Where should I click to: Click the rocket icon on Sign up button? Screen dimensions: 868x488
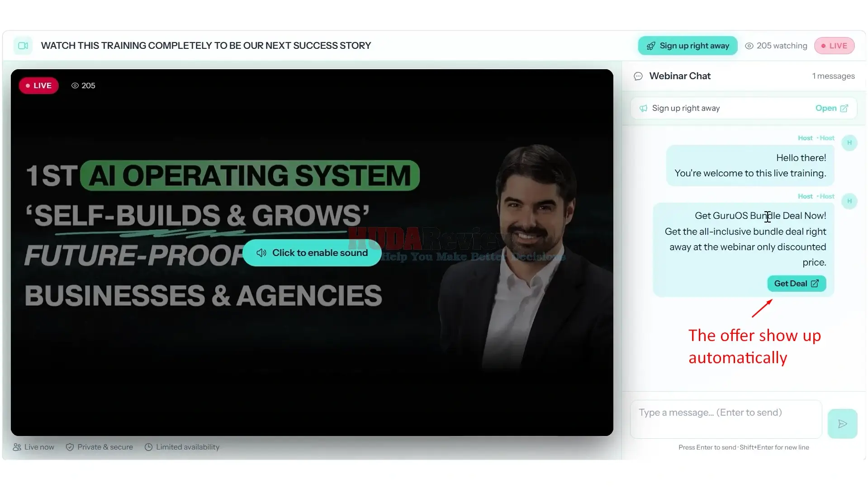click(651, 46)
